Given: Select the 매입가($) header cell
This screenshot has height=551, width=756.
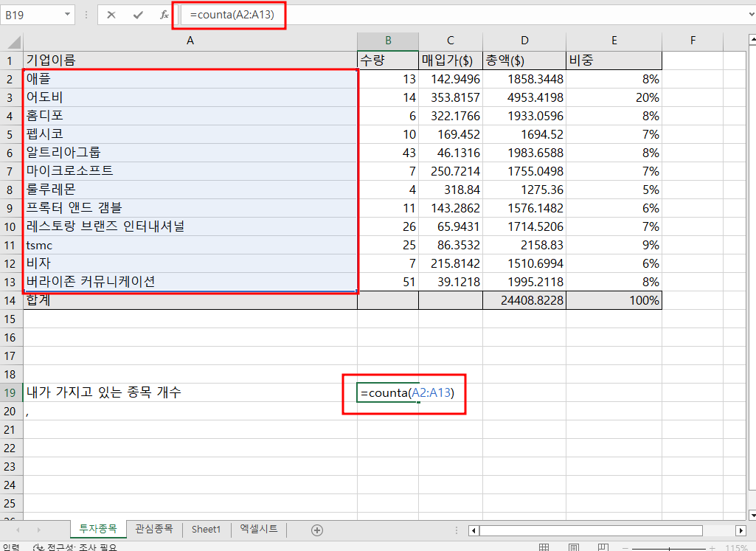Looking at the screenshot, I should 451,60.
